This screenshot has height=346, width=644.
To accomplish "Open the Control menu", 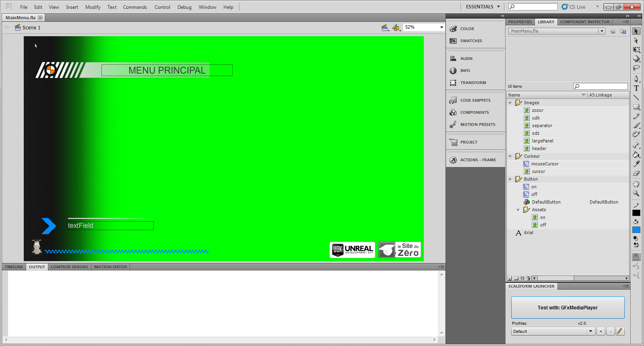I will click(x=162, y=7).
